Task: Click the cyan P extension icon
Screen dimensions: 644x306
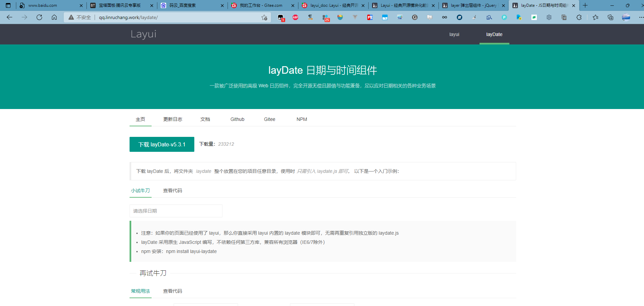Action: pyautogui.click(x=504, y=17)
